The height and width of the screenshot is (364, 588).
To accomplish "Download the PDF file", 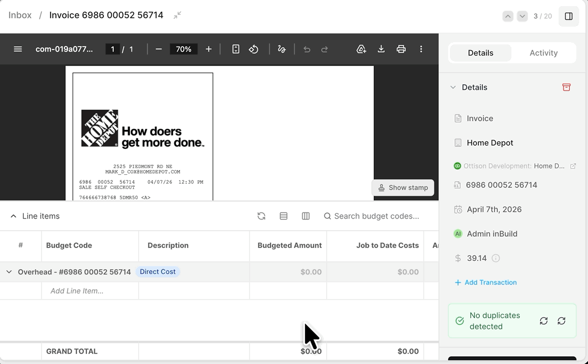I will coord(381,49).
